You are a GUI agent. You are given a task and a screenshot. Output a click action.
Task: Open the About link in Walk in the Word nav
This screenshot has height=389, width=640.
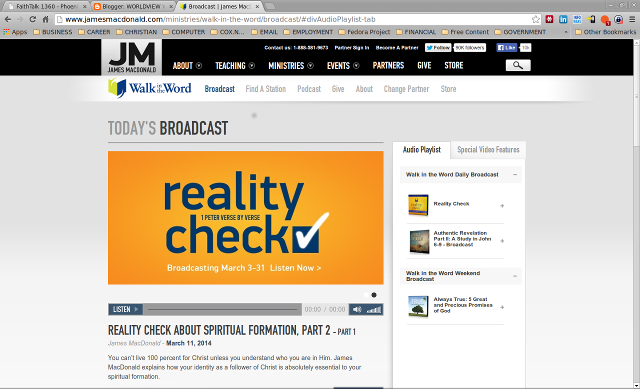point(364,89)
